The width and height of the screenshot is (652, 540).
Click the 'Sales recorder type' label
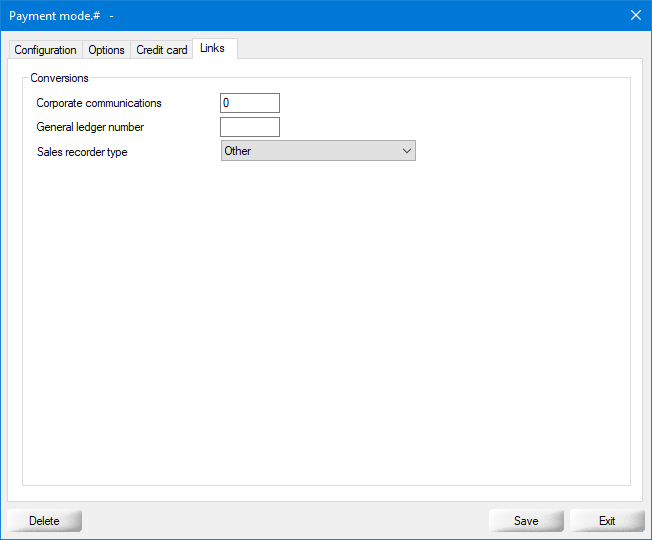[x=82, y=152]
